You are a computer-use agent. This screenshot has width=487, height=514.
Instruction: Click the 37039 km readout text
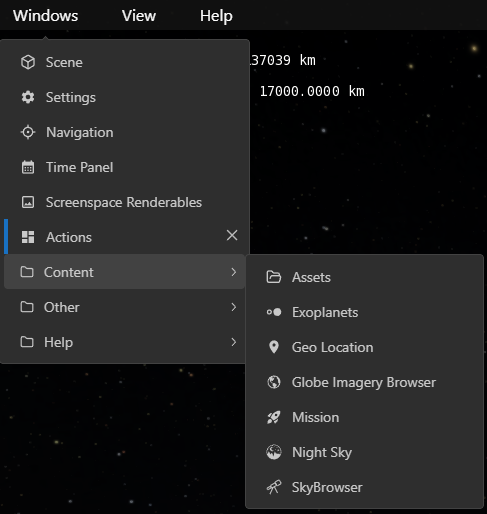(283, 60)
